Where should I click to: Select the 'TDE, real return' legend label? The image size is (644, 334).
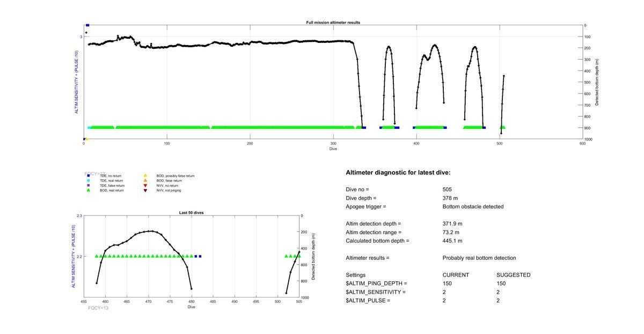tap(112, 180)
